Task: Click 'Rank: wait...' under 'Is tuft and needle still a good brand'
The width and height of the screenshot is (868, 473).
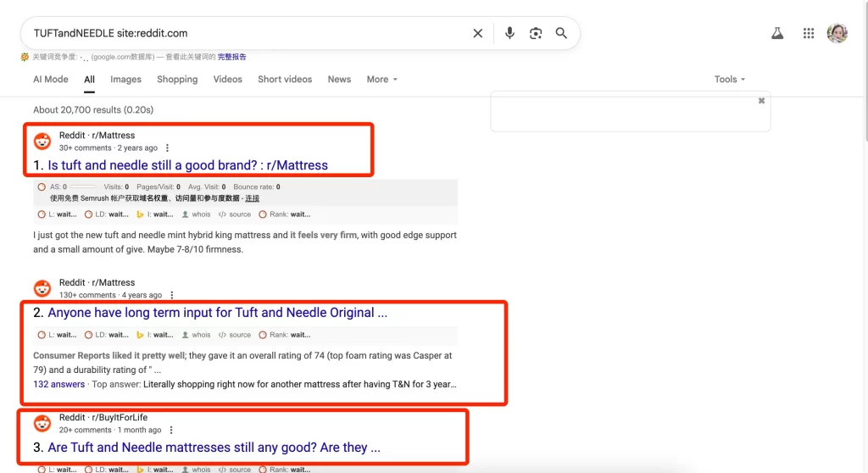Action: point(285,214)
